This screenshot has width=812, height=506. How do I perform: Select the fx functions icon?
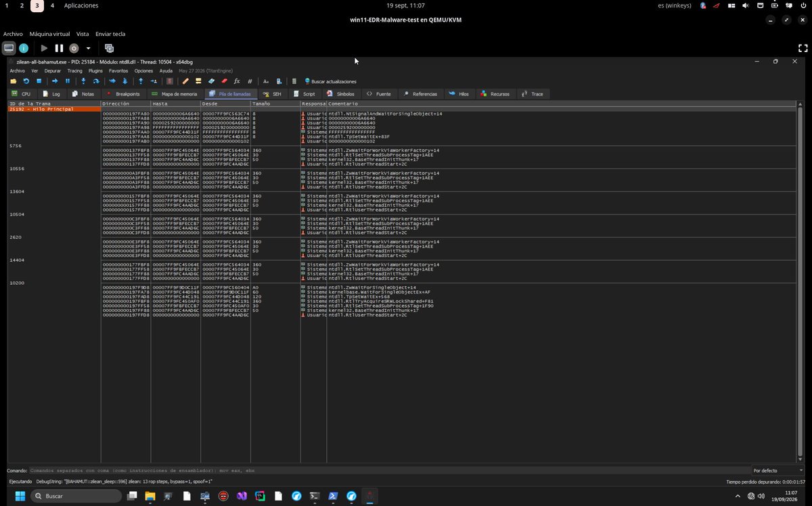click(x=237, y=81)
